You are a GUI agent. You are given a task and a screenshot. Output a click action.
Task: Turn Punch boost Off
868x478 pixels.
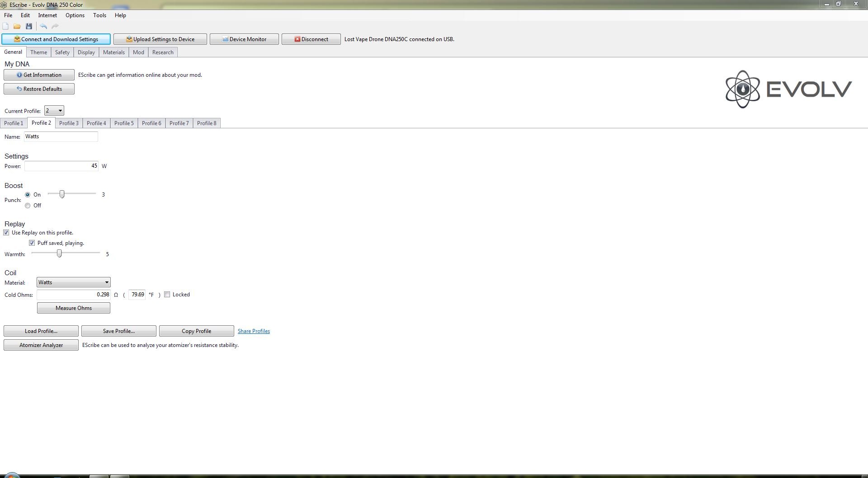pyautogui.click(x=28, y=206)
